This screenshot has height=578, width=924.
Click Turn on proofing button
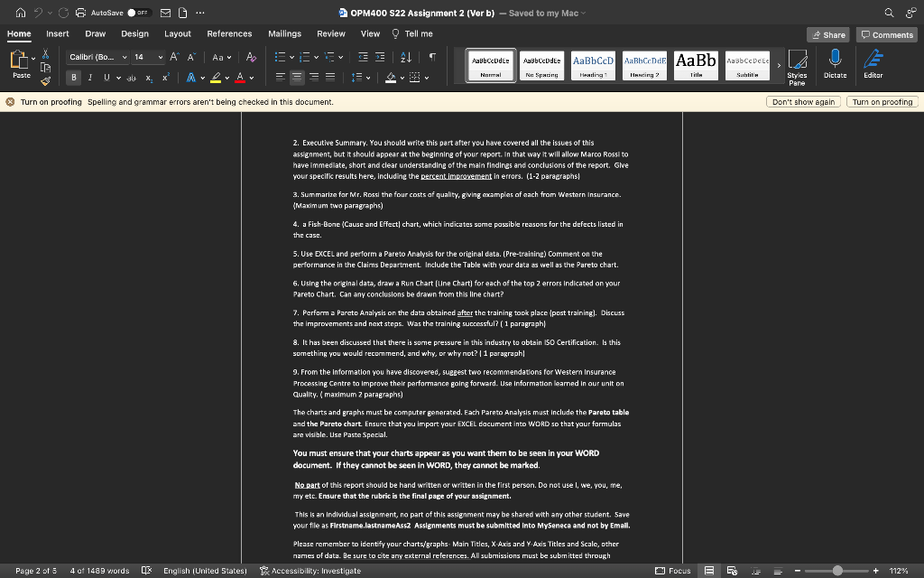pyautogui.click(x=882, y=102)
